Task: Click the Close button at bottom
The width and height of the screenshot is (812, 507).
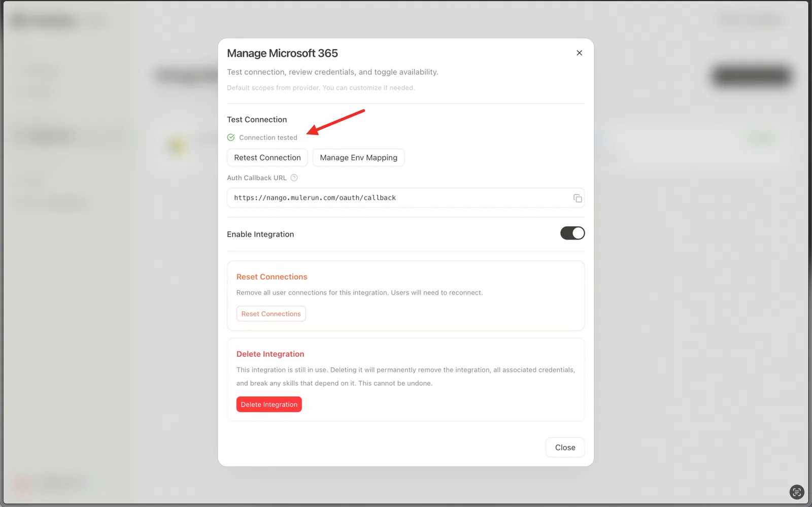Action: (565, 447)
